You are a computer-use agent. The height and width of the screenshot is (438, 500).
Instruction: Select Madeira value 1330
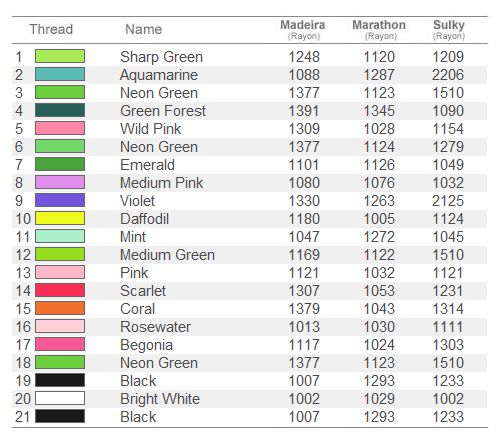[304, 201]
